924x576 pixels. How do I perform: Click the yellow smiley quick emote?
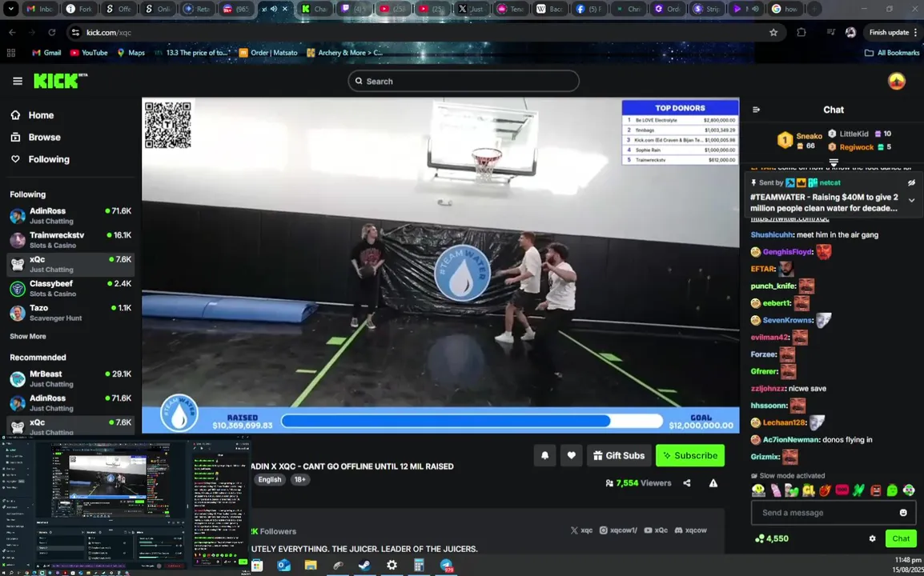[757, 490]
